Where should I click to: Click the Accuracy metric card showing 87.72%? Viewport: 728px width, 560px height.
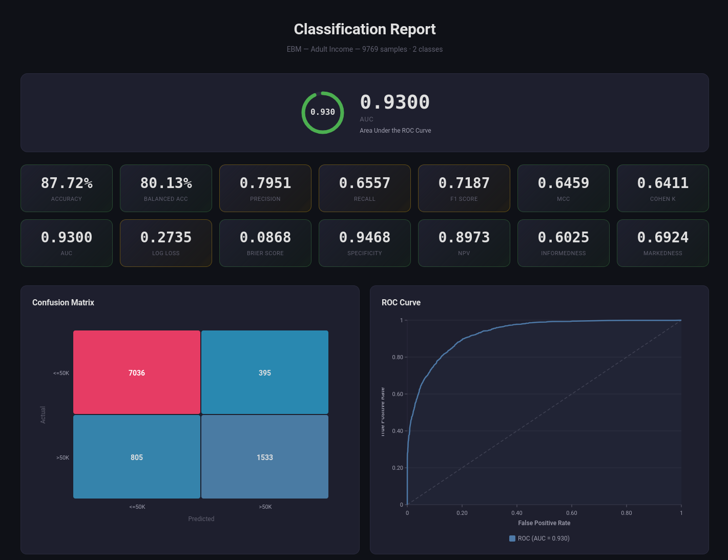[66, 188]
